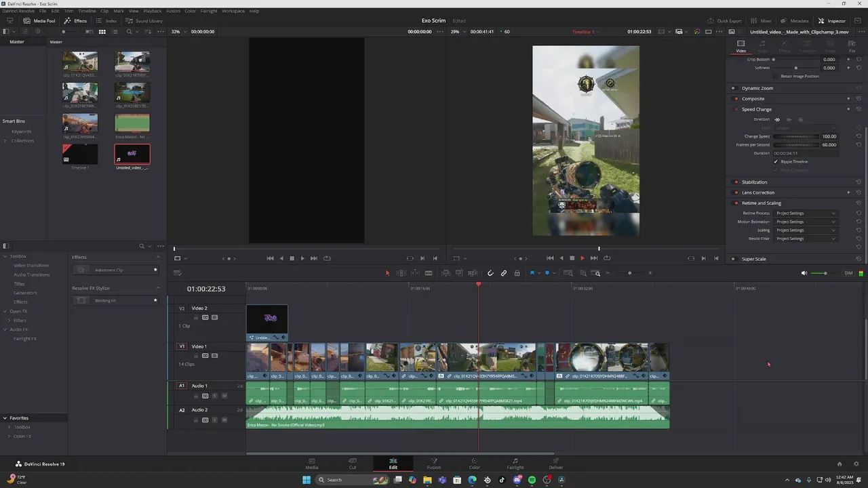The width and height of the screenshot is (868, 488).
Task: Adjust the Softness slider in Inspector
Action: click(796, 68)
